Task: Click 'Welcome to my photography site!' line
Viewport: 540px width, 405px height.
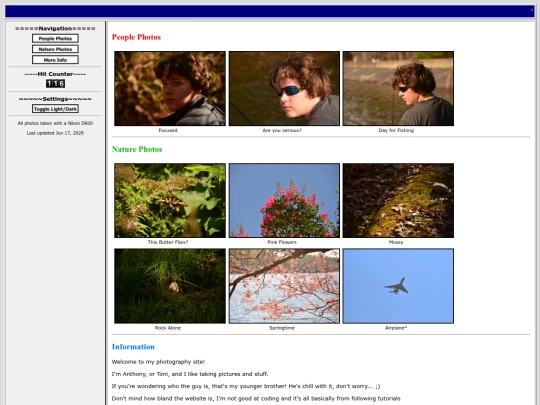Action: (x=158, y=362)
